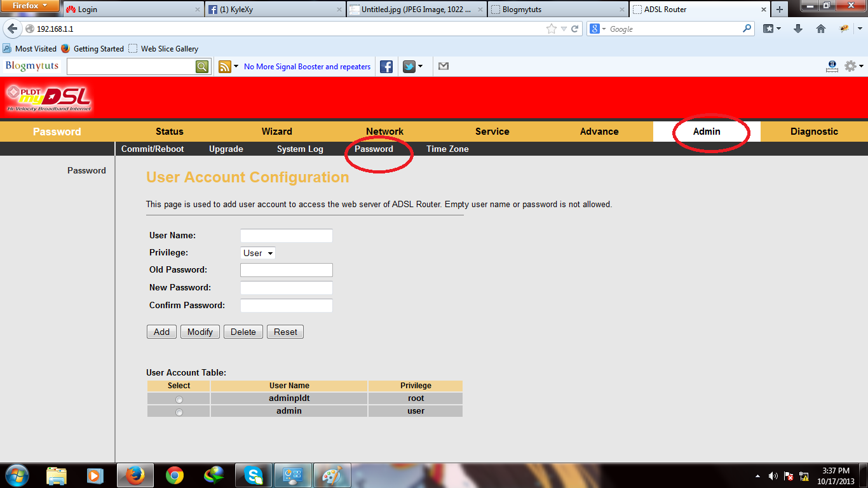The height and width of the screenshot is (488, 868).
Task: Open the Firefox Downloads arrow icon
Action: [798, 29]
